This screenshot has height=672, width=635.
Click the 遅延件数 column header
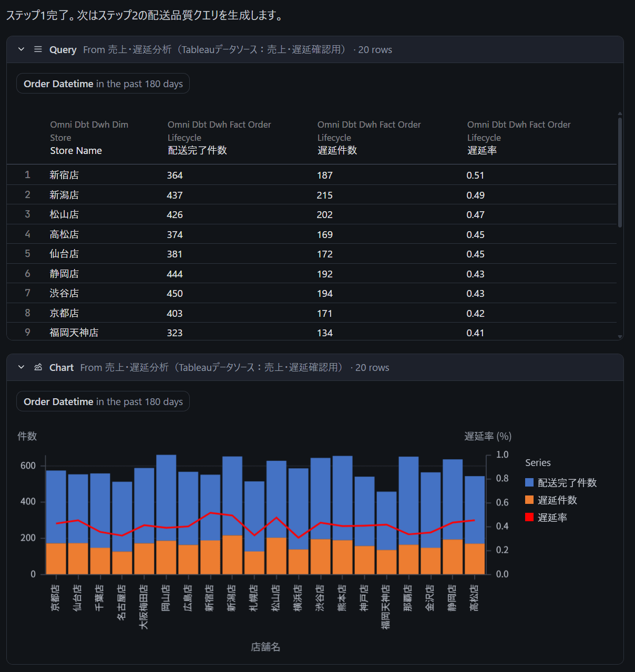tap(337, 151)
